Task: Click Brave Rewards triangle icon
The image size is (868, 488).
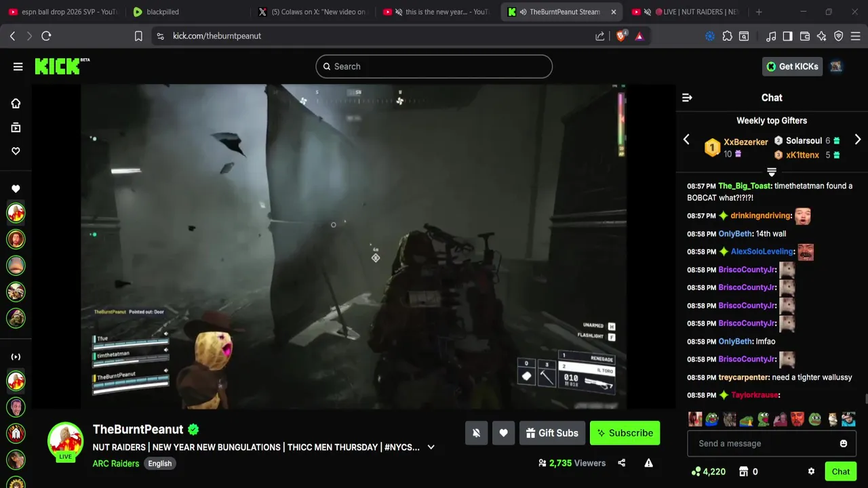Action: coord(639,36)
